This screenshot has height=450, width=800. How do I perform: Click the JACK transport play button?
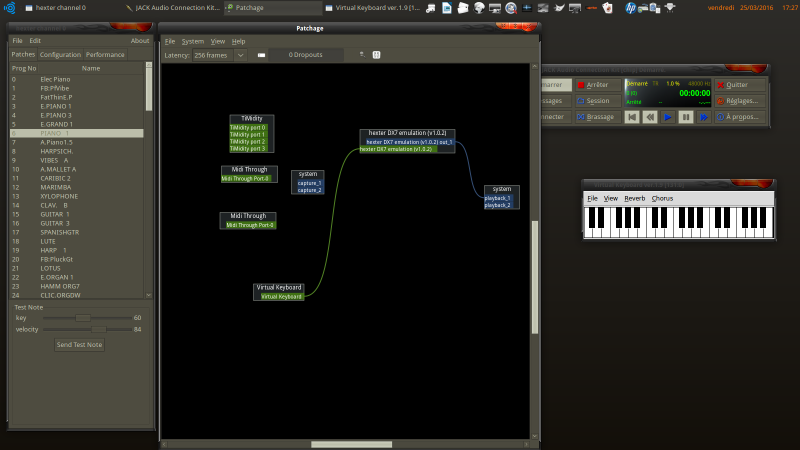[x=667, y=117]
